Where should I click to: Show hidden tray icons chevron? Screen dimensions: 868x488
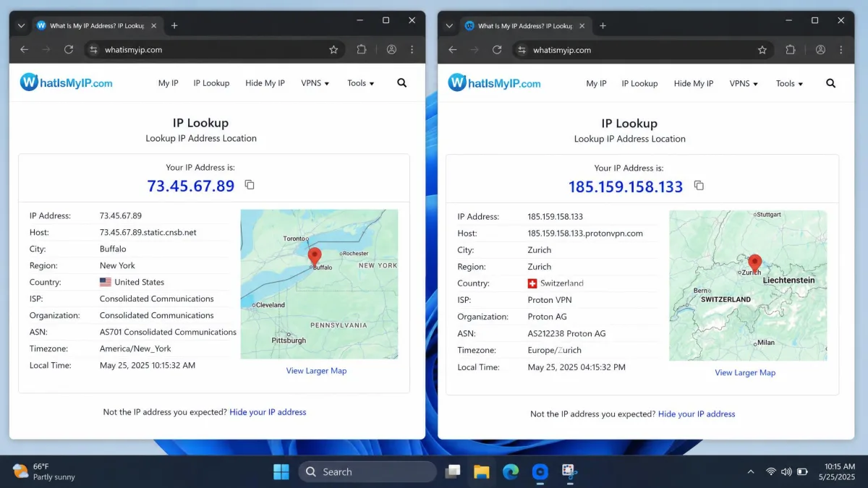point(750,472)
